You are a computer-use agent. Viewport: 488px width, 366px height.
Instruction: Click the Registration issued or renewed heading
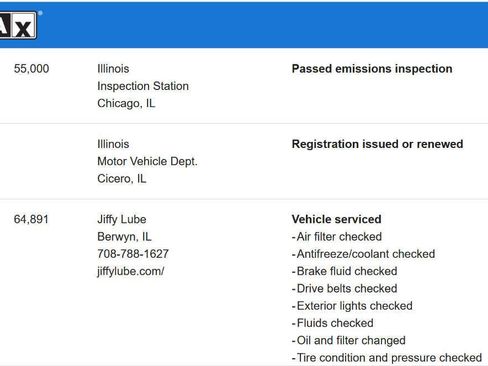(377, 144)
